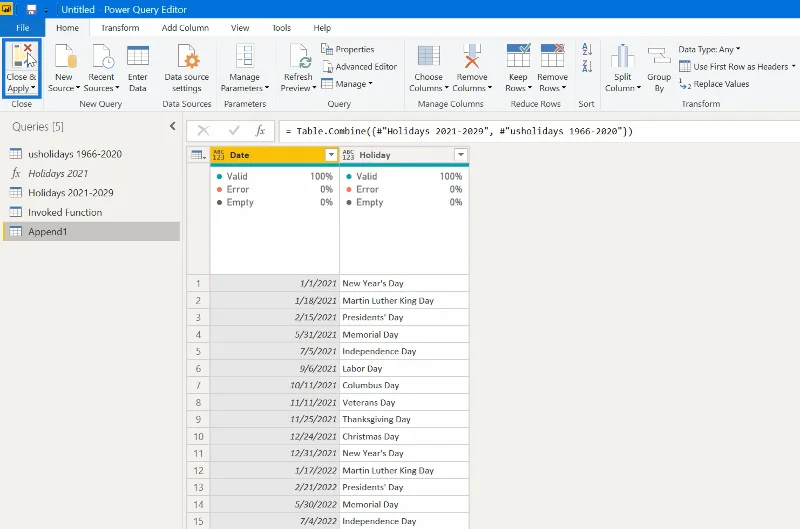Confirm formula with checkmark icon
Screen dimensions: 800x529
click(234, 131)
